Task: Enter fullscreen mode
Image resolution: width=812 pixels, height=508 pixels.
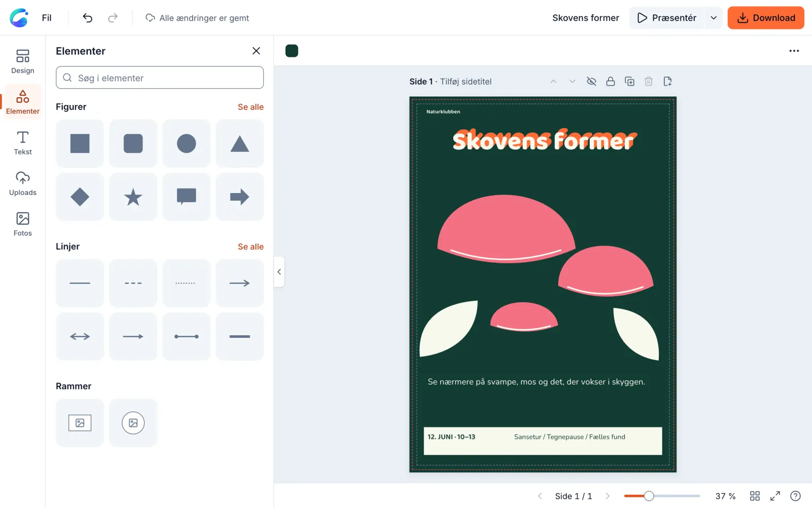Action: click(x=775, y=496)
